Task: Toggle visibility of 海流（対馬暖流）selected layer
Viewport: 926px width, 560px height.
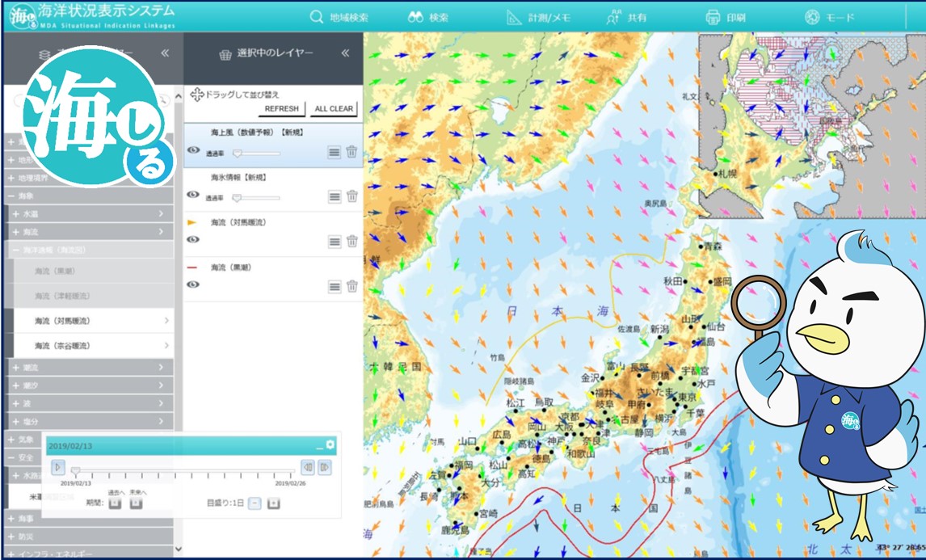Action: pyautogui.click(x=193, y=240)
